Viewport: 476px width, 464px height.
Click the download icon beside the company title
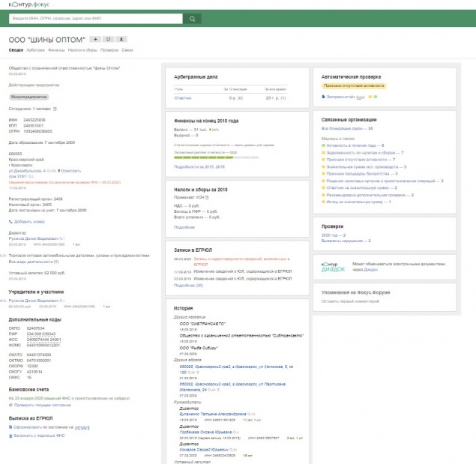pyautogui.click(x=121, y=39)
